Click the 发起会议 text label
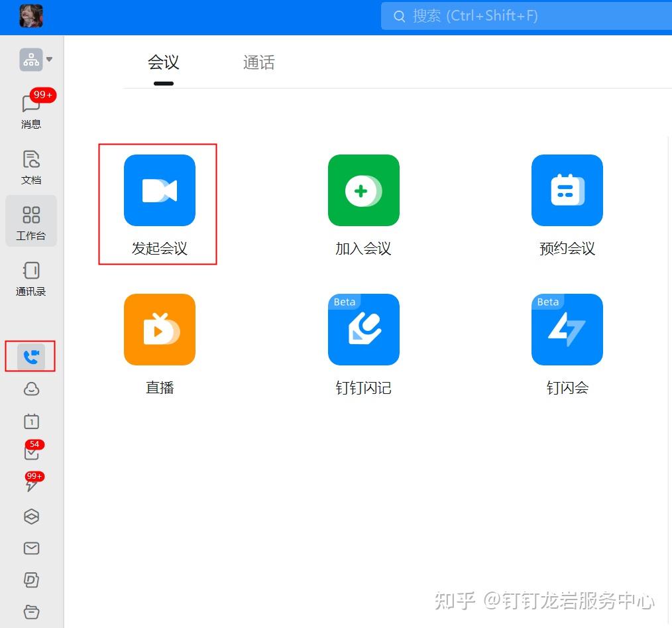Screen dimensions: 672x628 [160, 249]
